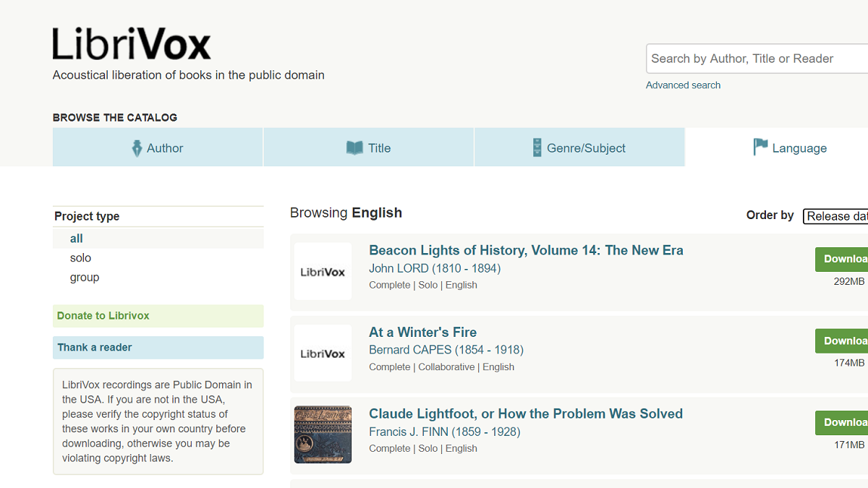Download Beacon Lights of History audiobook
Viewport: 868px width, 488px height.
843,259
